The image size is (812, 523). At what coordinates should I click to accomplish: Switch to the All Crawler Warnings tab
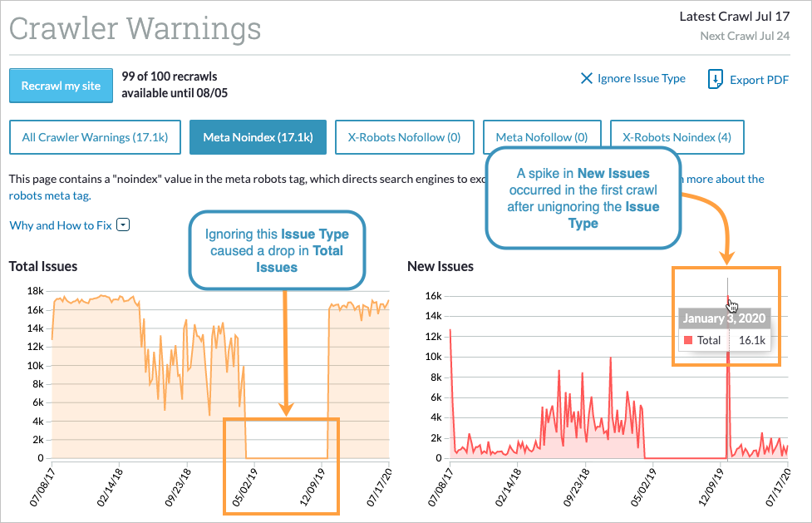click(95, 136)
